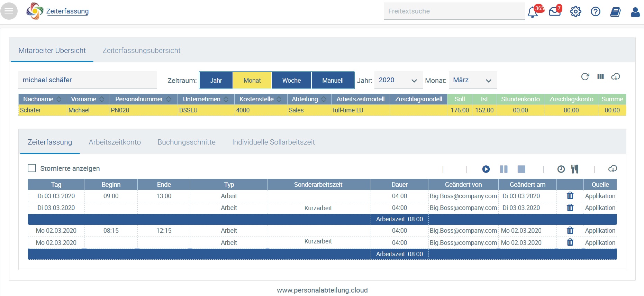This screenshot has height=296, width=644.
Task: Select Jahr time range
Action: click(216, 80)
